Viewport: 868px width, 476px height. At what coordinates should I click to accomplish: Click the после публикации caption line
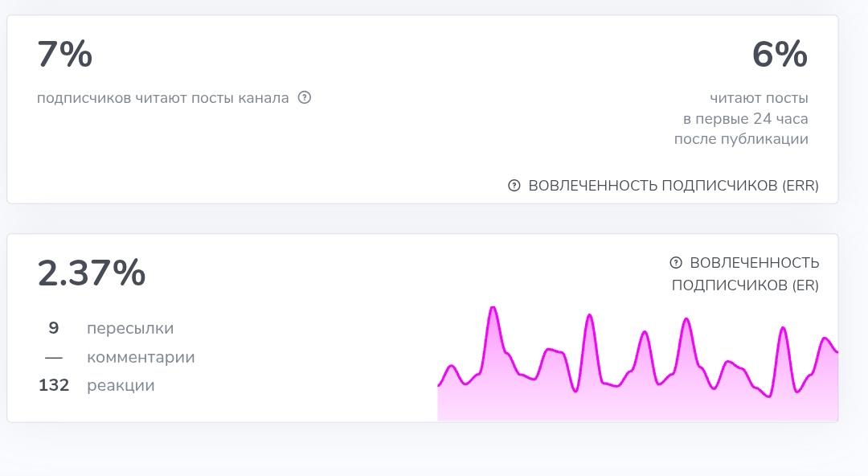point(741,139)
